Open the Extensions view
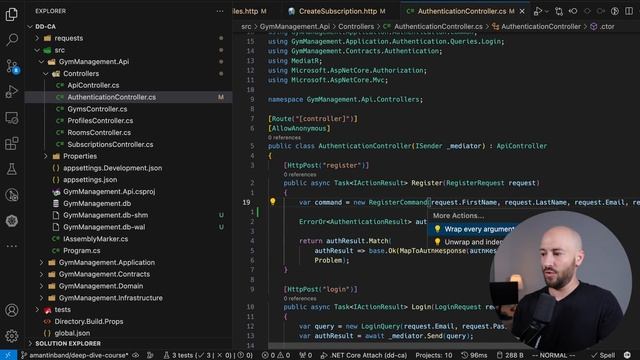 pos(11,143)
